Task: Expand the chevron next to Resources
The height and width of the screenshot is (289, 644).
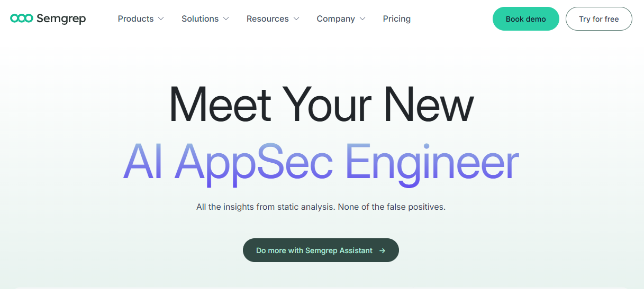Action: (x=296, y=19)
